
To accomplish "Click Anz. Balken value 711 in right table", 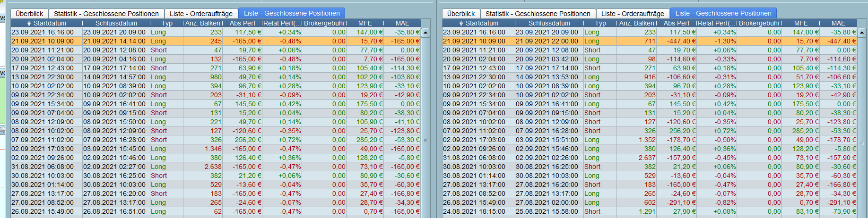I will 650,41.
